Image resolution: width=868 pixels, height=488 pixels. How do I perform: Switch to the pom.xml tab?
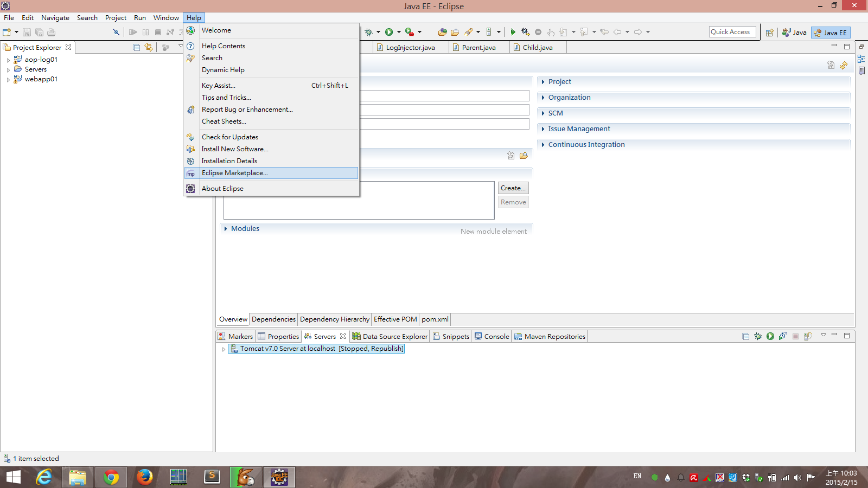pyautogui.click(x=435, y=319)
